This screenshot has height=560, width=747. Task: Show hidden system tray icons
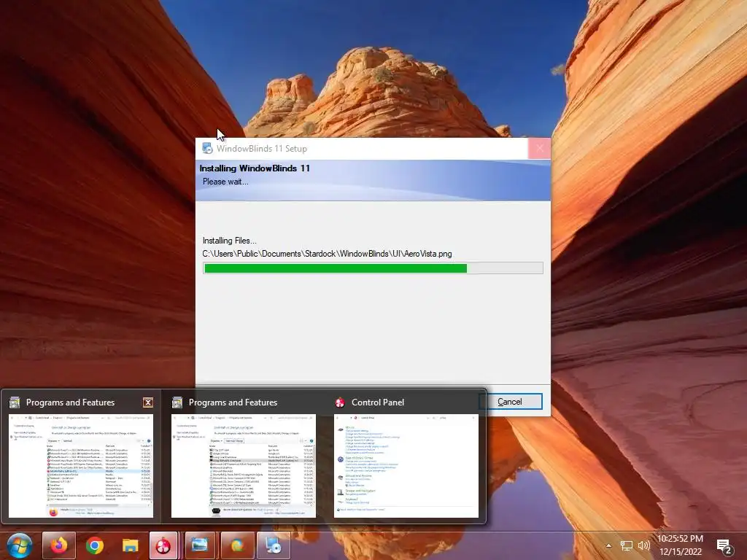(x=608, y=545)
